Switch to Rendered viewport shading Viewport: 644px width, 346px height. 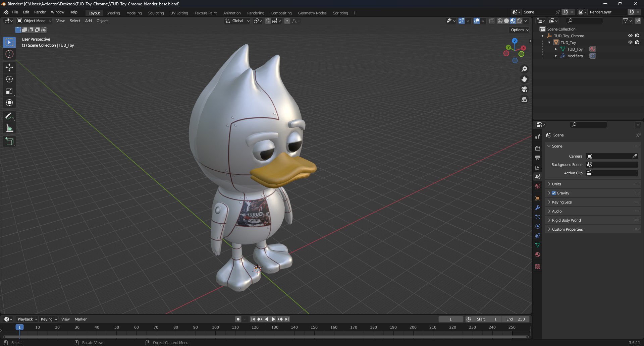point(519,21)
